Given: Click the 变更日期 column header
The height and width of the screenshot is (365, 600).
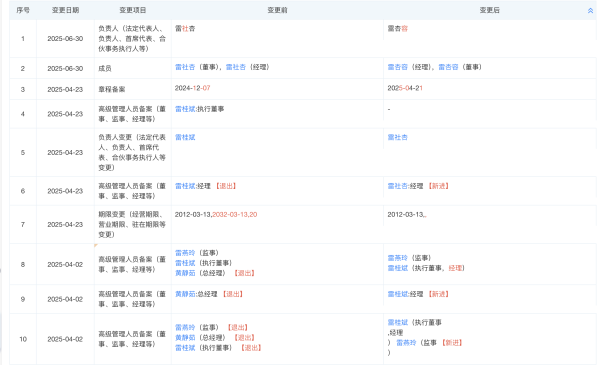Looking at the screenshot, I should (x=65, y=10).
